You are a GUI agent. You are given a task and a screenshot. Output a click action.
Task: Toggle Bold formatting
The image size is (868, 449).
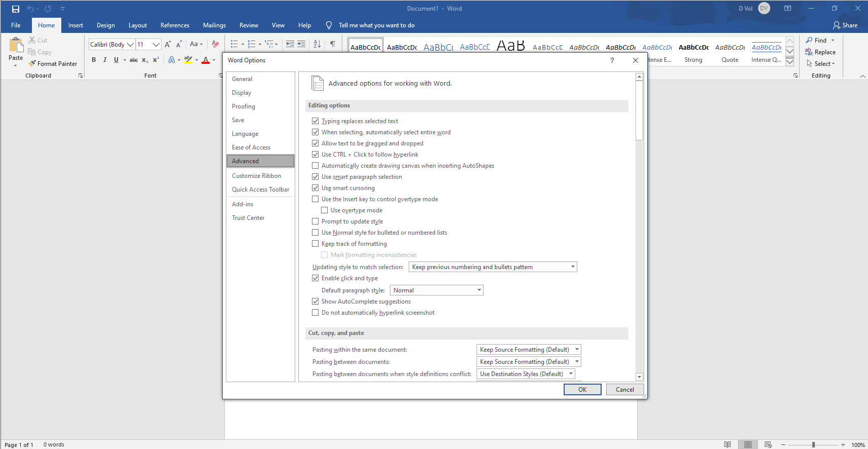tap(94, 60)
